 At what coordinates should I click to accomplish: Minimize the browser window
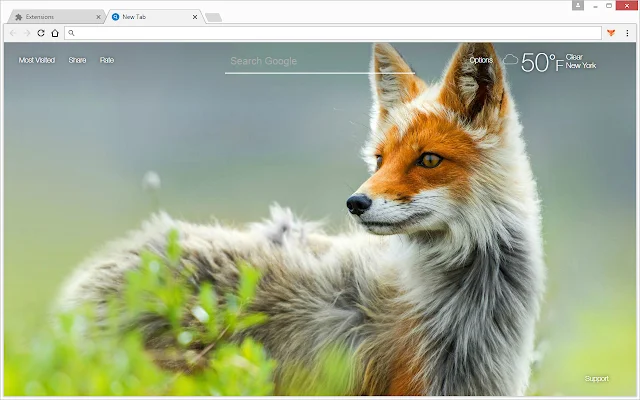pos(596,6)
